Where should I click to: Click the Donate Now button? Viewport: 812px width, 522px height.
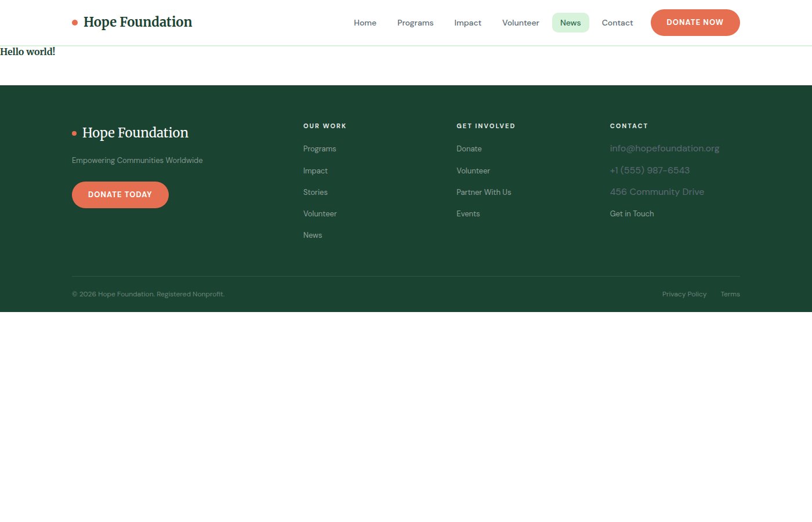(x=695, y=23)
